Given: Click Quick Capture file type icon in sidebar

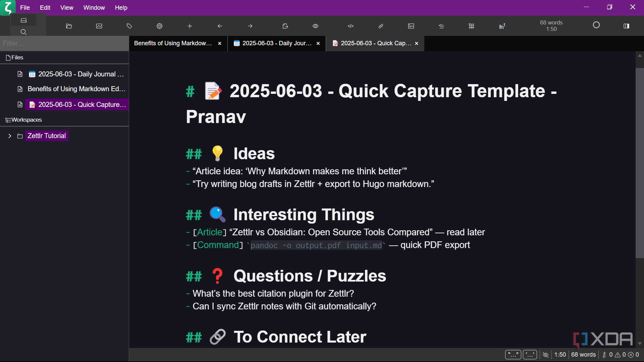Looking at the screenshot, I should [x=20, y=105].
